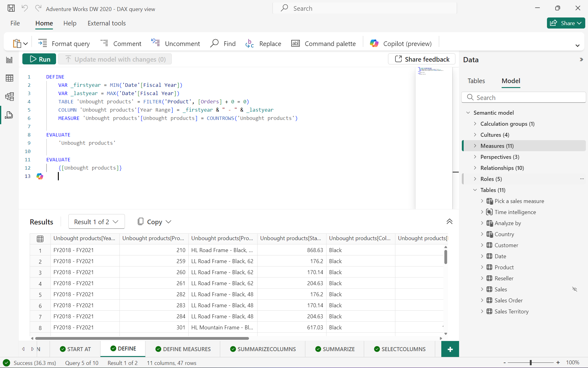
Task: Click Share feedback button
Action: click(422, 59)
